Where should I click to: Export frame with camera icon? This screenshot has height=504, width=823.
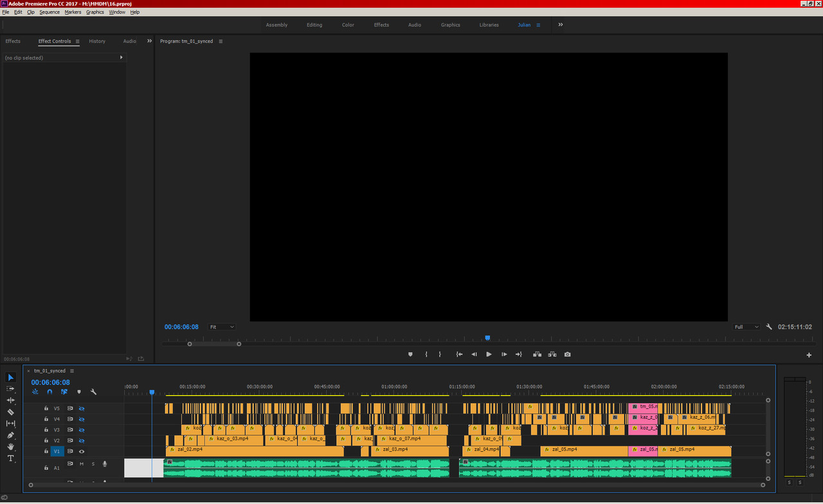(568, 354)
